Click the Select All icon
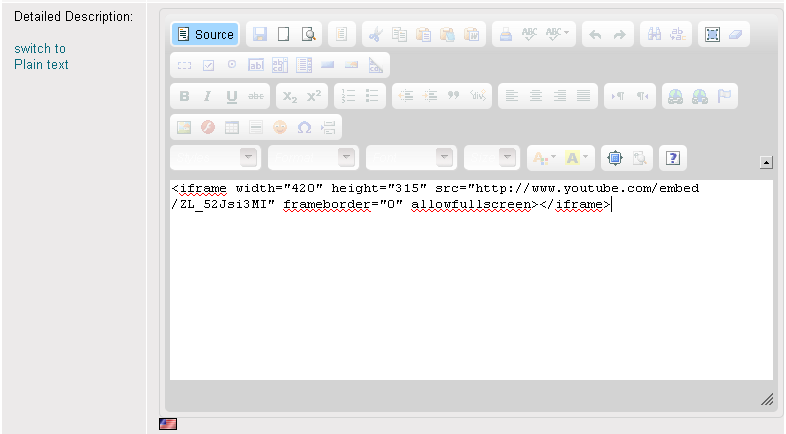This screenshot has width=786, height=434. click(x=712, y=34)
